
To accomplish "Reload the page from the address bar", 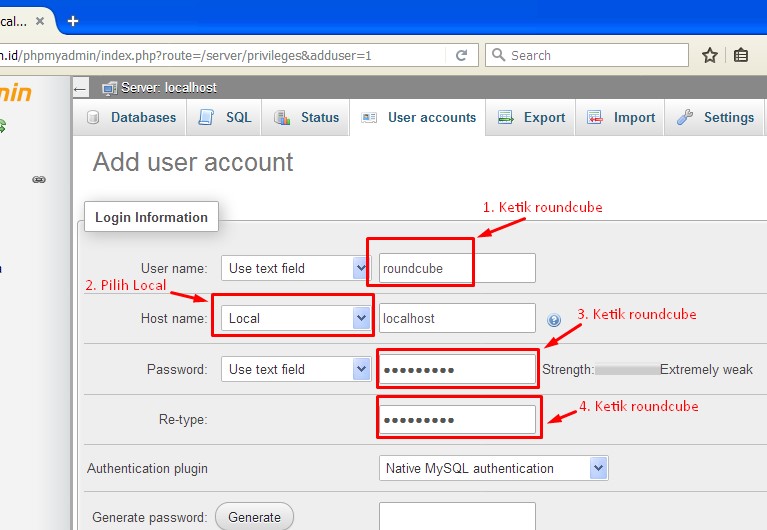I will click(461, 56).
